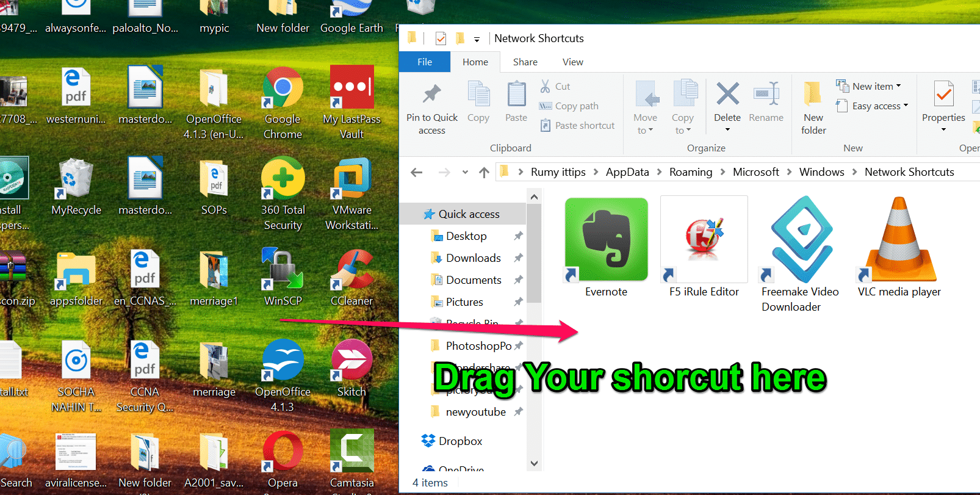
Task: Select MyRecycle bin desktop icon
Action: (x=76, y=186)
